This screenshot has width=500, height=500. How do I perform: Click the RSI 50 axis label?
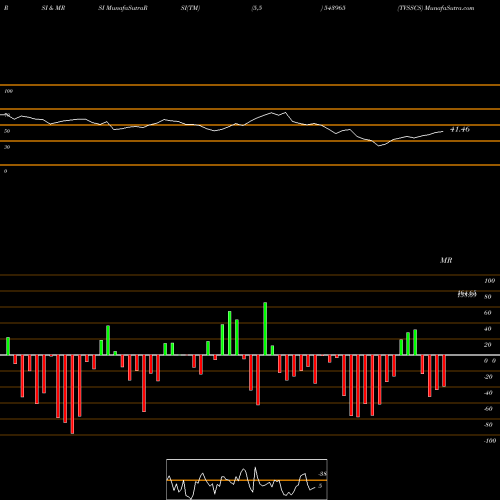coord(7,131)
